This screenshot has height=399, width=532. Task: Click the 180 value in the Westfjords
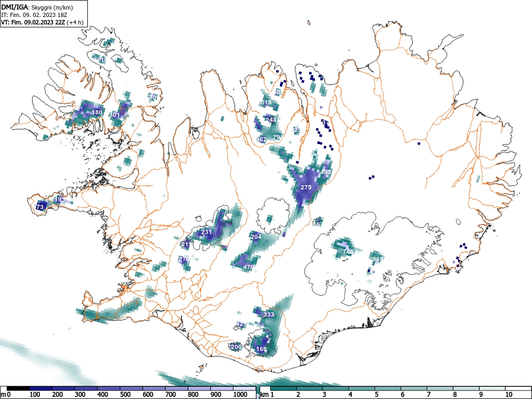[x=97, y=112]
